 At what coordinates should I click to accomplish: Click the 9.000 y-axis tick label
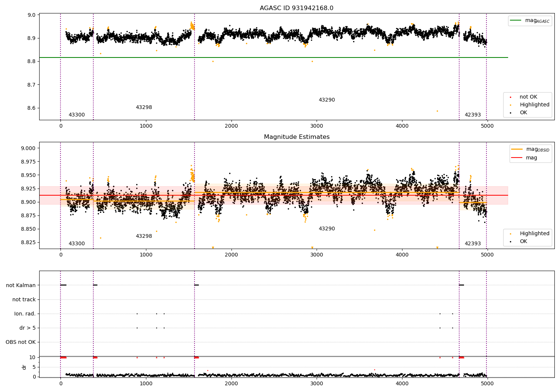click(x=28, y=148)
